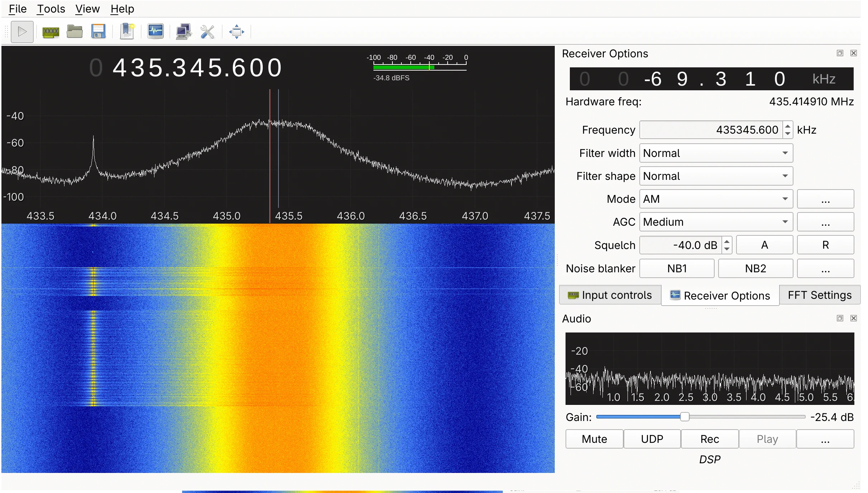The image size is (868, 493).
Task: Enable noise blanker NB1
Action: click(x=676, y=268)
